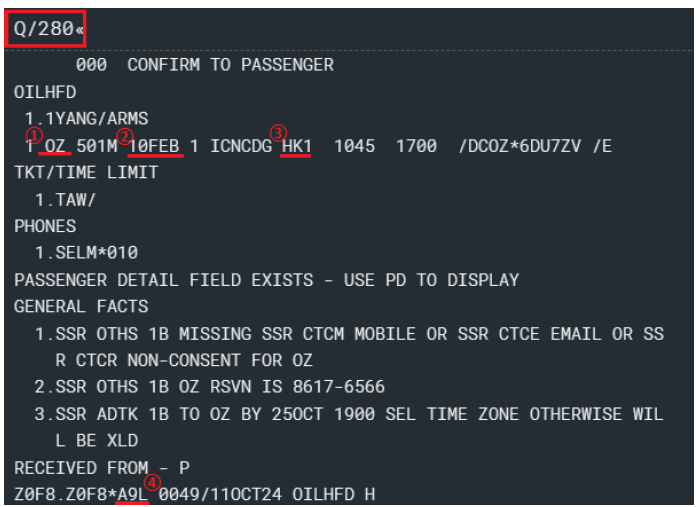
Task: Click the underlined HK1 status code
Action: [297, 146]
